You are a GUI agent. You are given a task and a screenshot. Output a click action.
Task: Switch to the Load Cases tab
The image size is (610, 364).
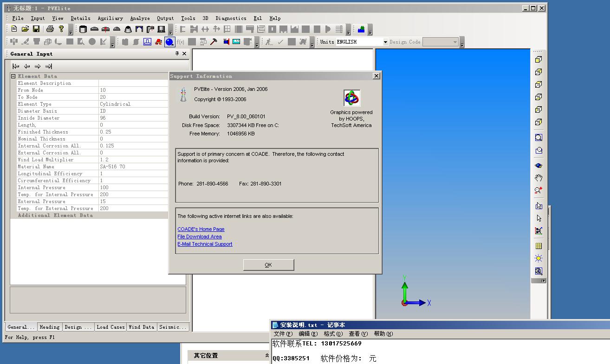pos(110,327)
